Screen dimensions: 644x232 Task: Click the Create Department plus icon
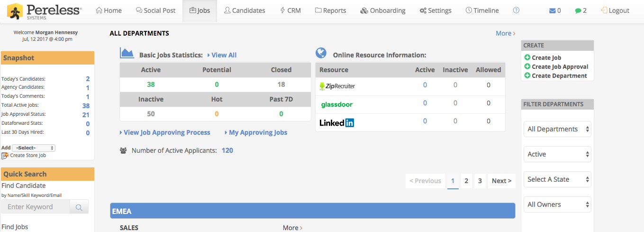coord(527,76)
